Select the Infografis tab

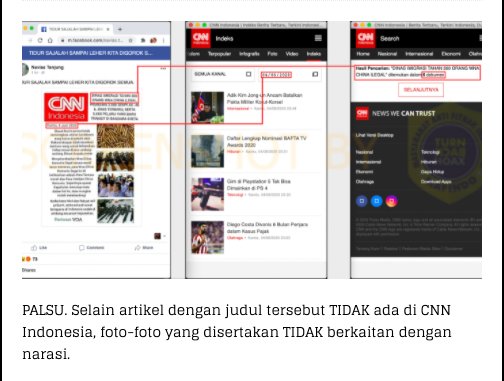249,54
